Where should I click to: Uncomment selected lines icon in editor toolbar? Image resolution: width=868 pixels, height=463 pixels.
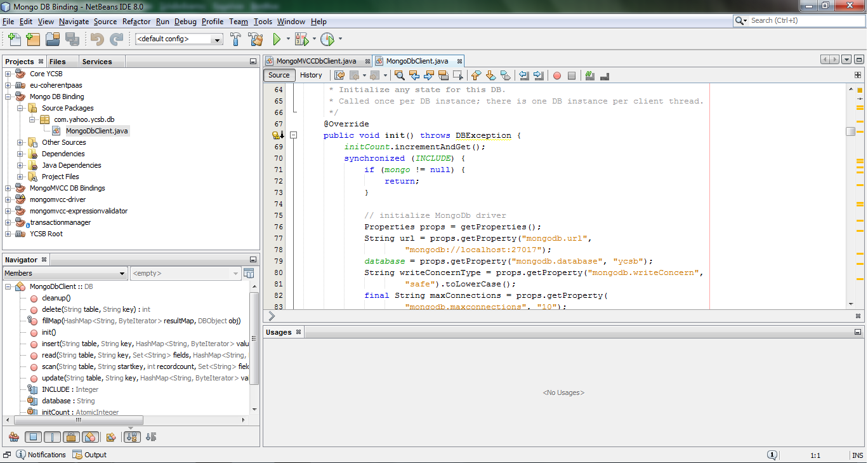pos(605,76)
